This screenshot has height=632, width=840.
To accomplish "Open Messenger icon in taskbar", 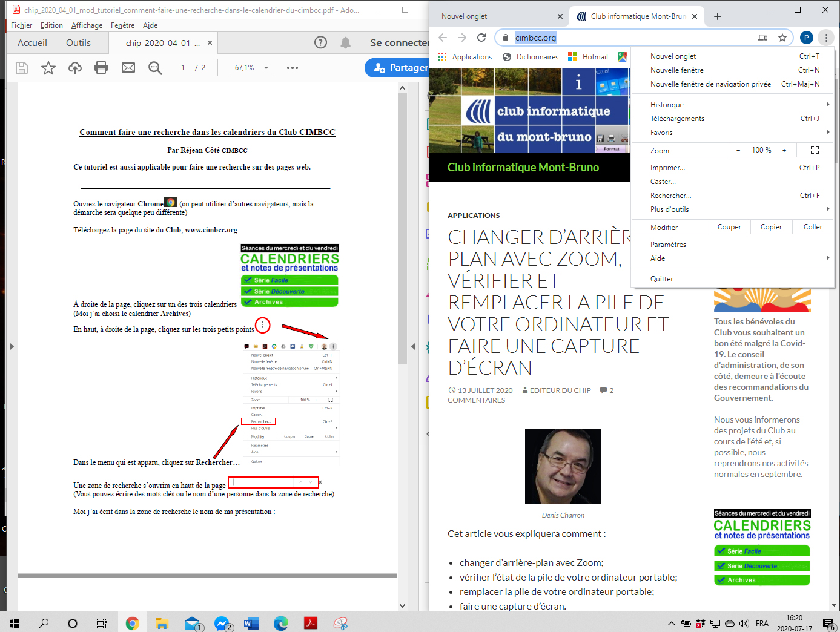I will [x=222, y=623].
